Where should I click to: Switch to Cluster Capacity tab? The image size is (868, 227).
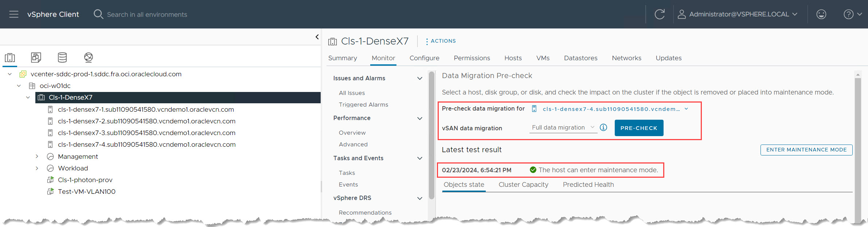[x=524, y=185]
